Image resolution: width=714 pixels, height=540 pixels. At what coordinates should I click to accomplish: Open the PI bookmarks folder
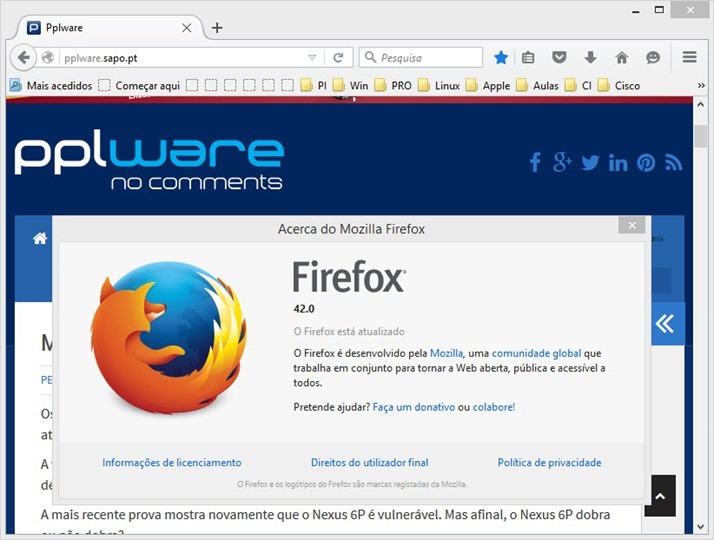click(314, 85)
